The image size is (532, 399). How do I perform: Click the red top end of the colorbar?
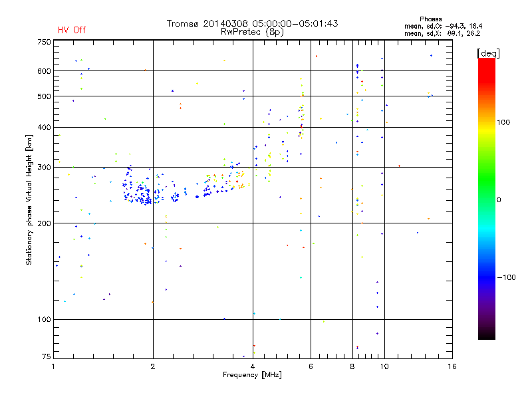(486, 61)
